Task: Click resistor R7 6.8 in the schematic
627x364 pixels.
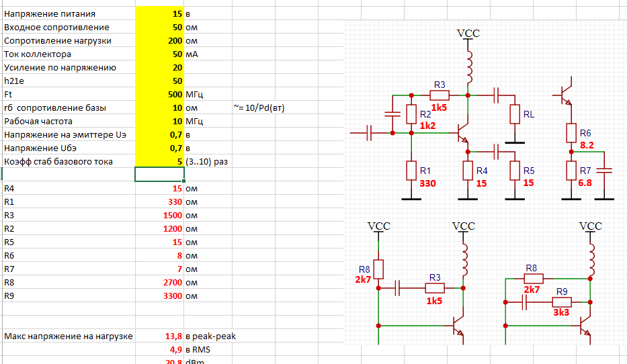Action: coord(571,171)
